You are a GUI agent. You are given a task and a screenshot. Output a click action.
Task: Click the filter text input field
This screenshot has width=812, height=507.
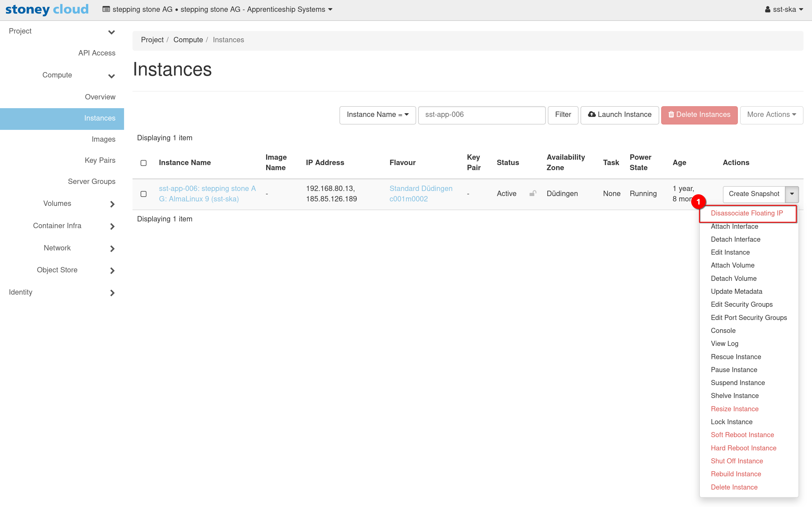(482, 115)
